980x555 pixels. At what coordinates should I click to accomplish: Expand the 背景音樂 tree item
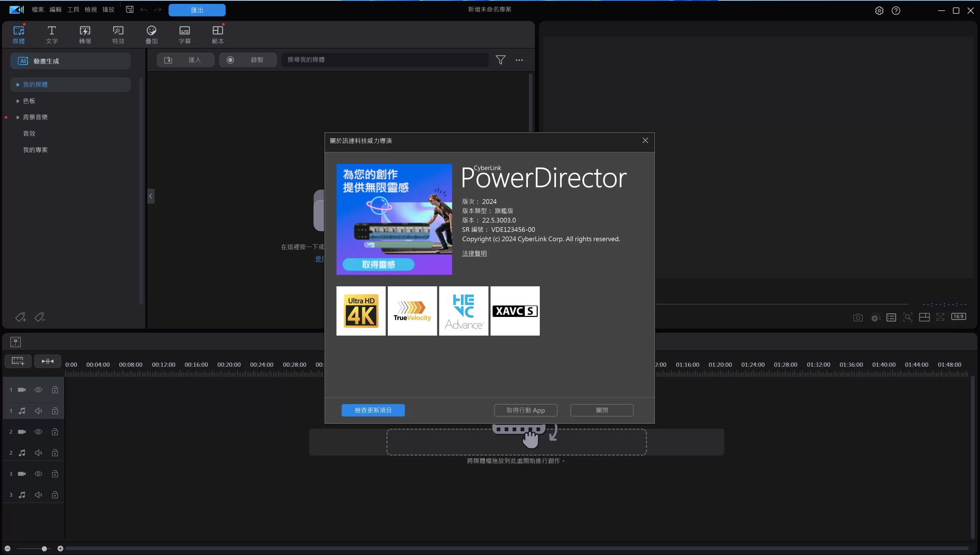pos(18,118)
